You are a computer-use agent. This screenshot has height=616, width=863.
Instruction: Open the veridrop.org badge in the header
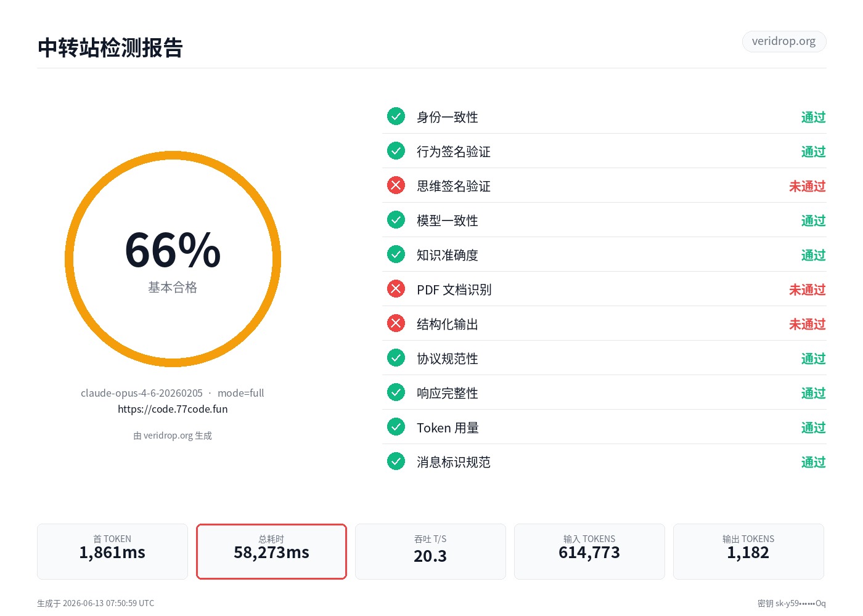pos(784,41)
